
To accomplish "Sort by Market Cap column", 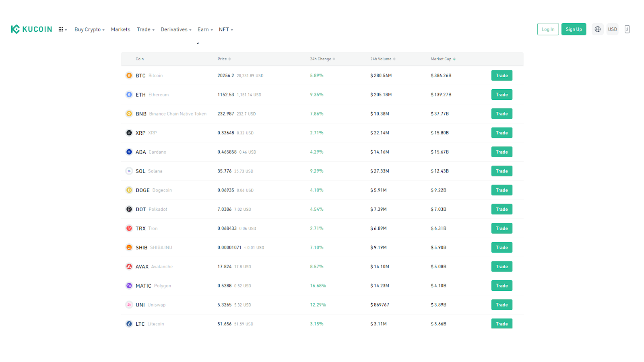I will tap(443, 59).
